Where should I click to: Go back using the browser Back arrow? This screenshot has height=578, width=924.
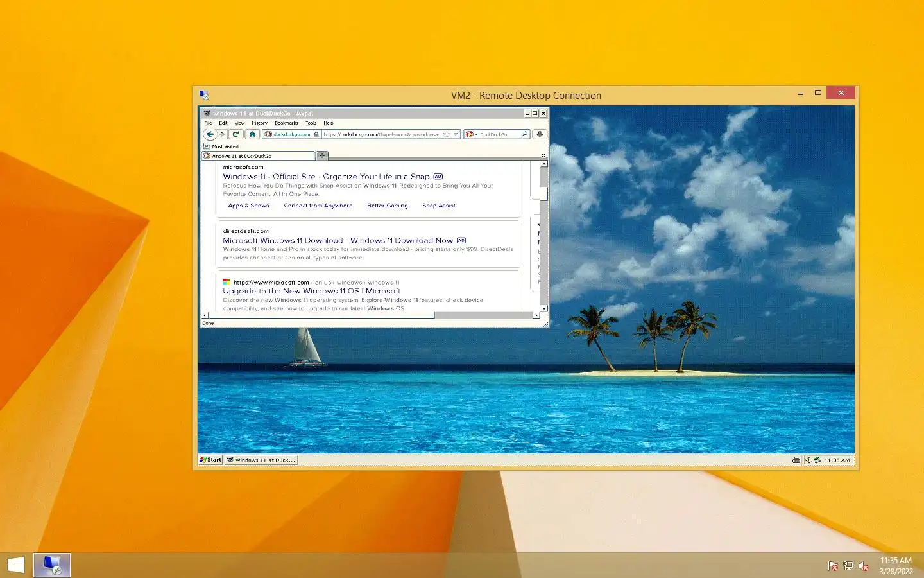click(210, 134)
